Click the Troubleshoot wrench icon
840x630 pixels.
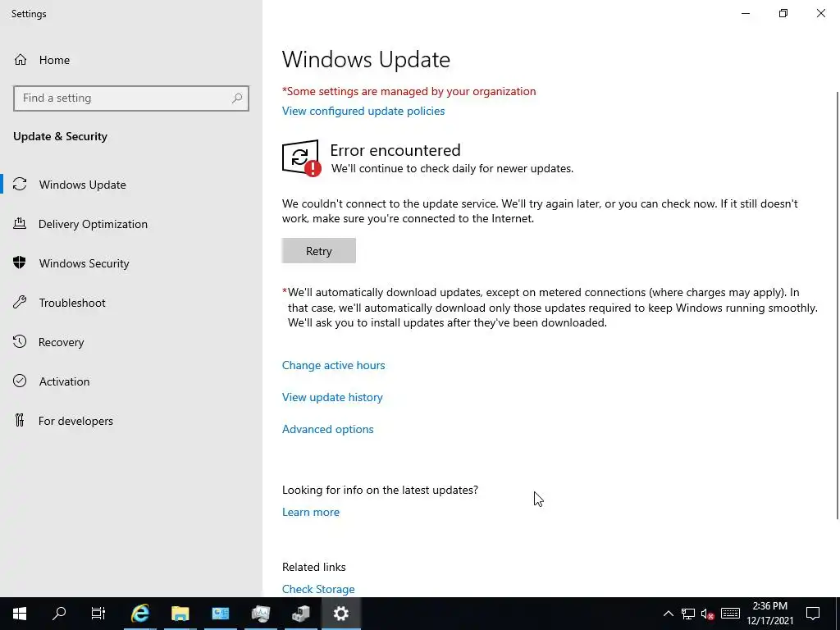click(20, 302)
